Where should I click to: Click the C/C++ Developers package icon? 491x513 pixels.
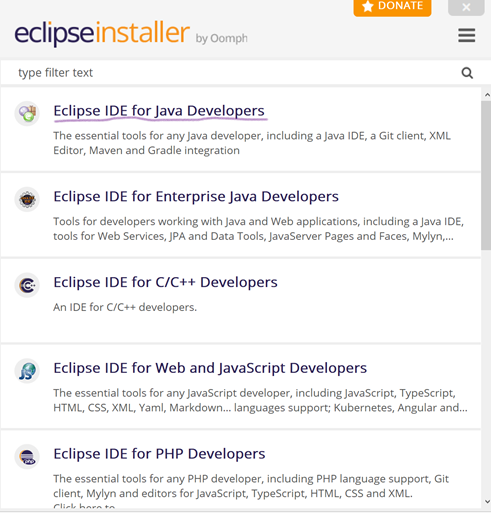point(27,285)
